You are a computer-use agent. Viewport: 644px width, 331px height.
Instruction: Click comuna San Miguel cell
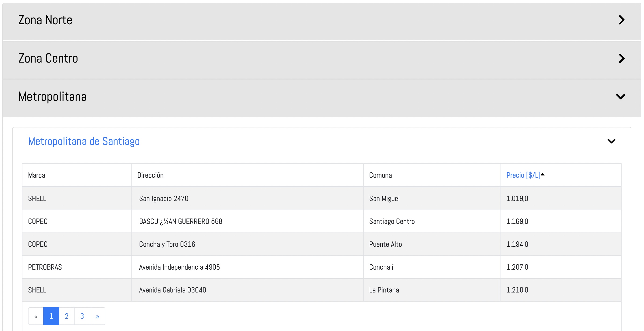(384, 199)
